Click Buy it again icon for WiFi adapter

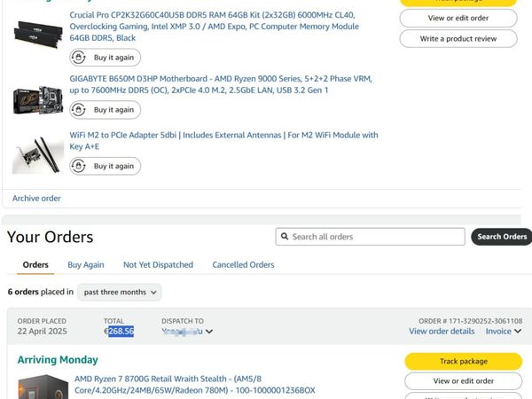[82, 166]
